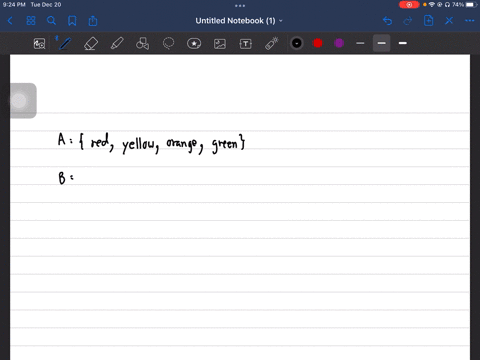Viewport: 480px width, 360px height.
Task: Add a new page
Action: [x=428, y=21]
